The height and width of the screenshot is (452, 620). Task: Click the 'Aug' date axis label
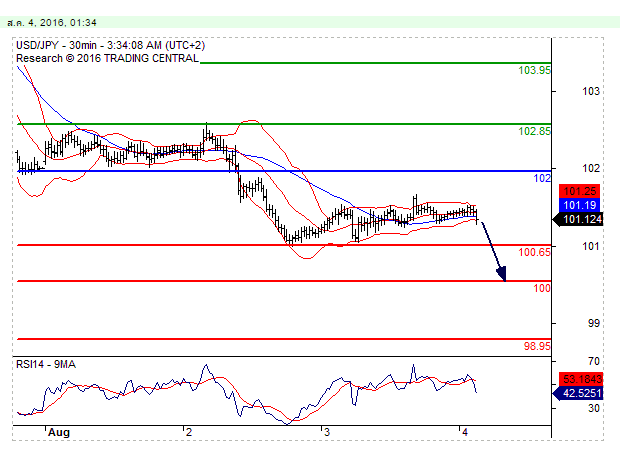tap(59, 432)
